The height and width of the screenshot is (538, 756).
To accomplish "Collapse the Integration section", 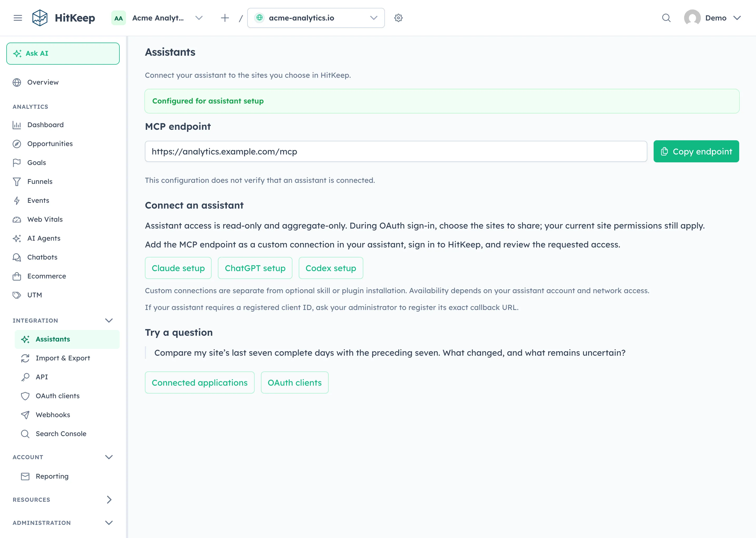I will tap(109, 320).
